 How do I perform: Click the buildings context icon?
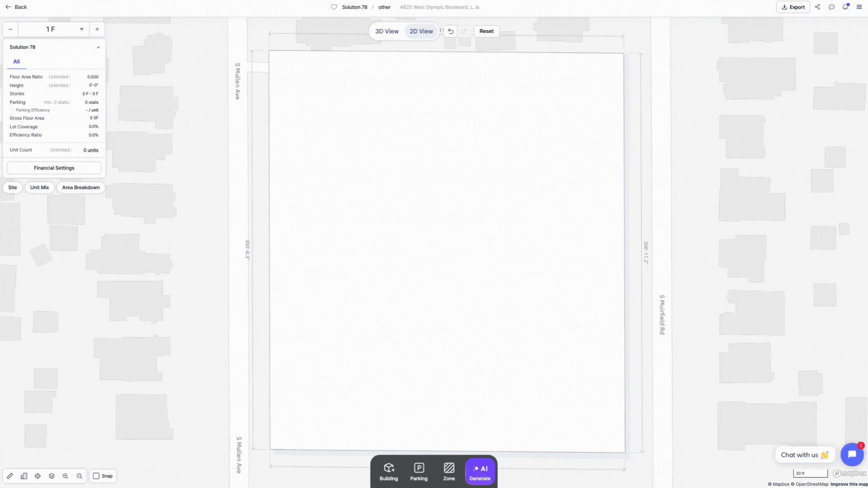[x=24, y=476]
